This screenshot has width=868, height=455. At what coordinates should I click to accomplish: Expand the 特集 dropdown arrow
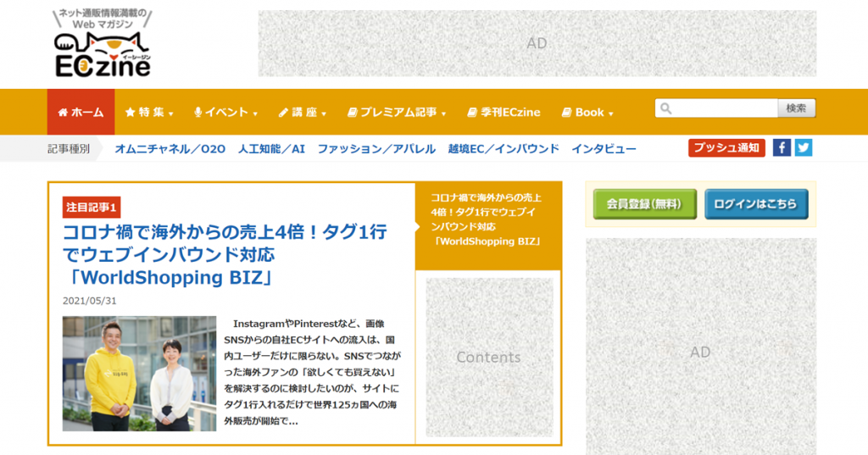point(171,114)
